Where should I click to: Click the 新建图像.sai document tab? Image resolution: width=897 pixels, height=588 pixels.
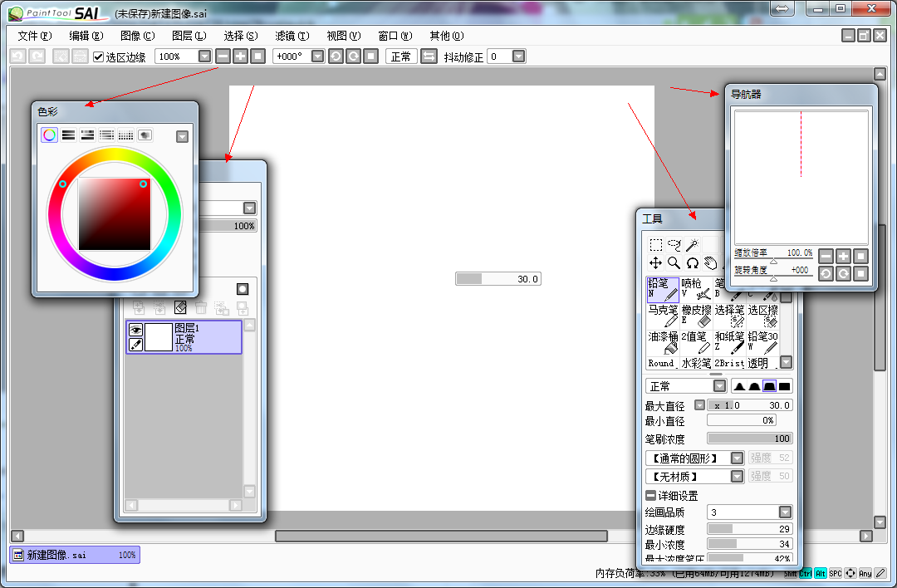(x=75, y=555)
